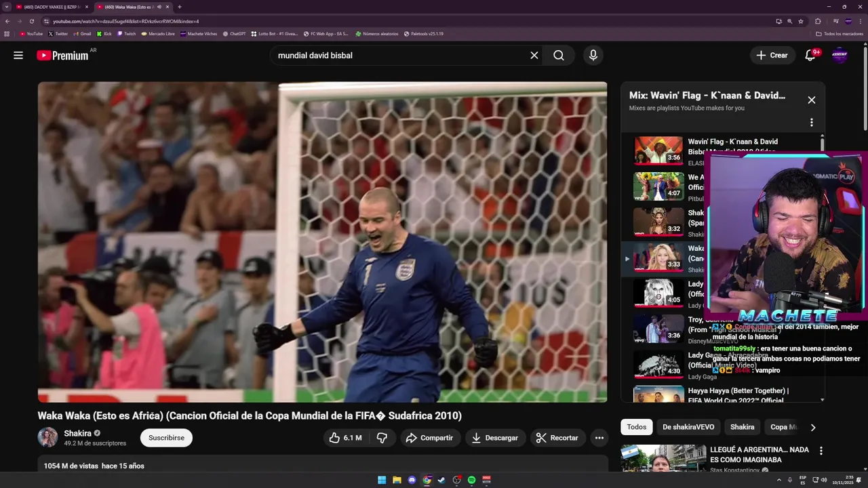Open Chrome apps grid shortcut
868x488 pixels.
[x=7, y=34]
